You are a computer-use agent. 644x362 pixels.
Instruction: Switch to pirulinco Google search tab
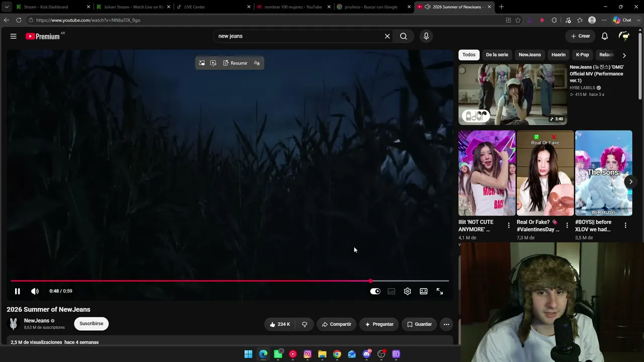click(374, 7)
